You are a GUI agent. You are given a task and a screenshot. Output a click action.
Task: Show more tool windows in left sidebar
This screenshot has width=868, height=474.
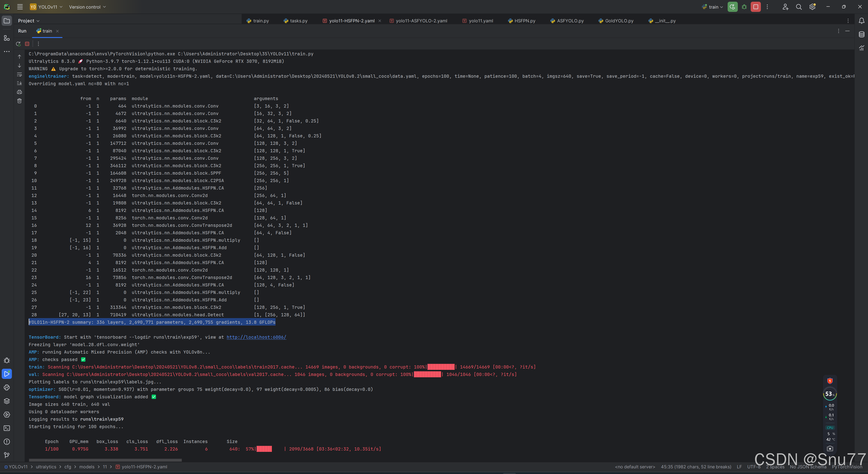tap(7, 52)
